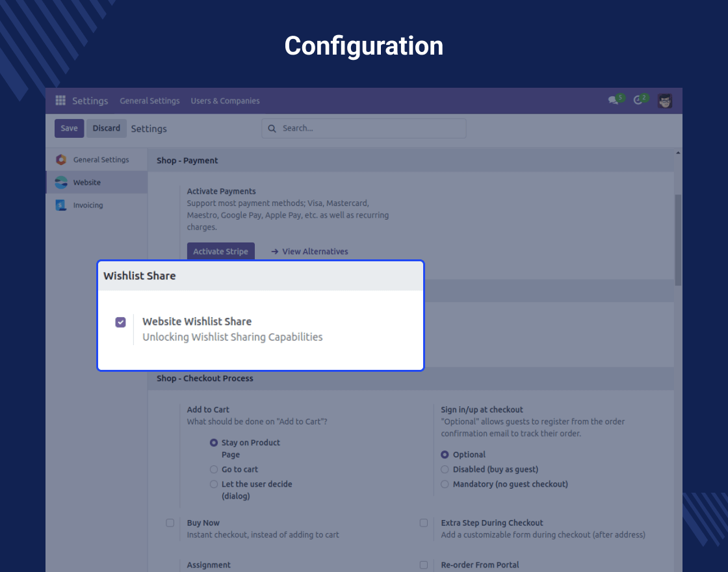Click the scrollbar up arrow

[679, 153]
